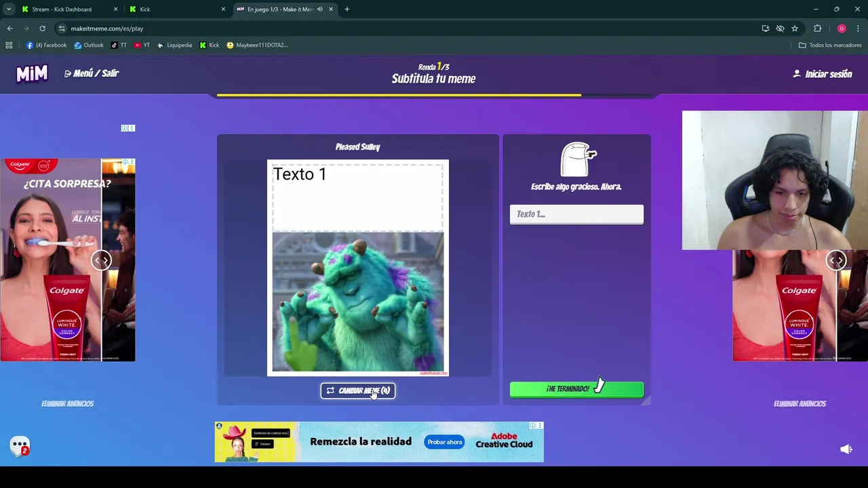Viewport: 868px width, 488px height.
Task: Open the apps grid in bookmarks bar
Action: (9, 45)
